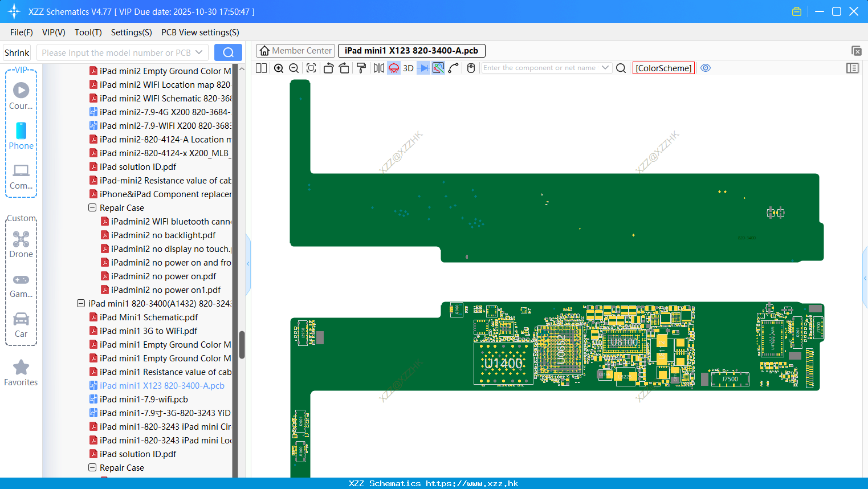Image resolution: width=868 pixels, height=489 pixels.
Task: Toggle the diode mode icon
Action: [x=423, y=68]
